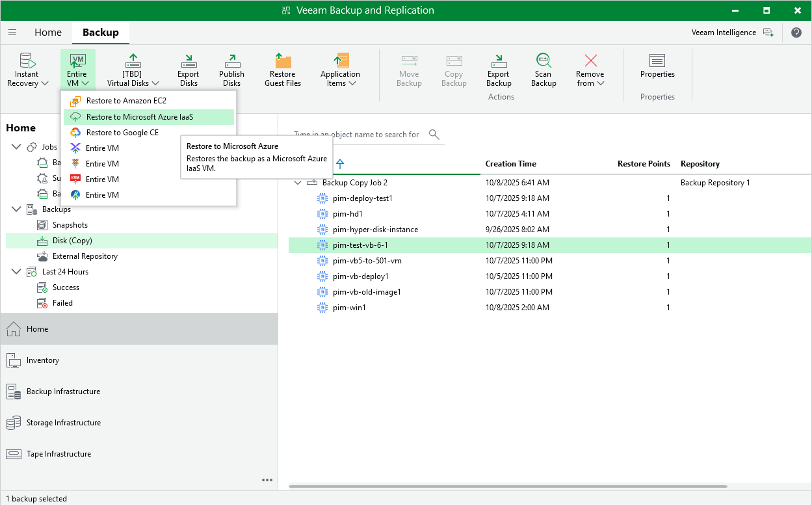Choose Restore to Google CE
The height and width of the screenshot is (506, 812).
(x=149, y=133)
